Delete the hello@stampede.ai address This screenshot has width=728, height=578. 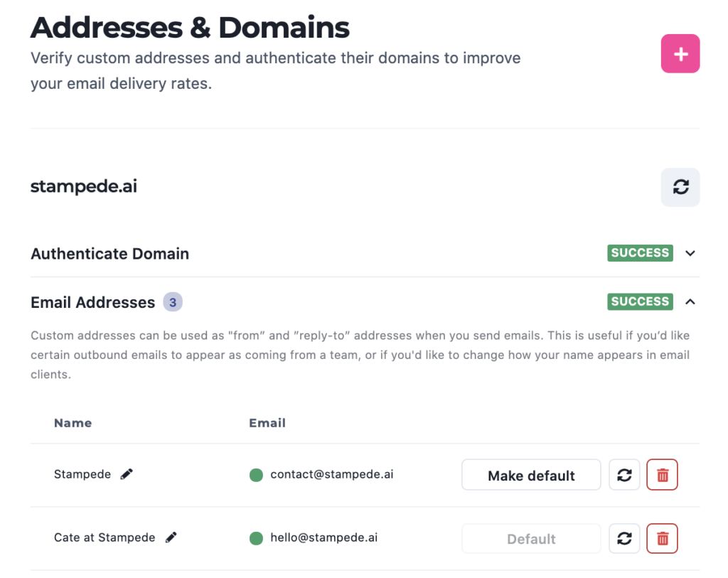[663, 538]
